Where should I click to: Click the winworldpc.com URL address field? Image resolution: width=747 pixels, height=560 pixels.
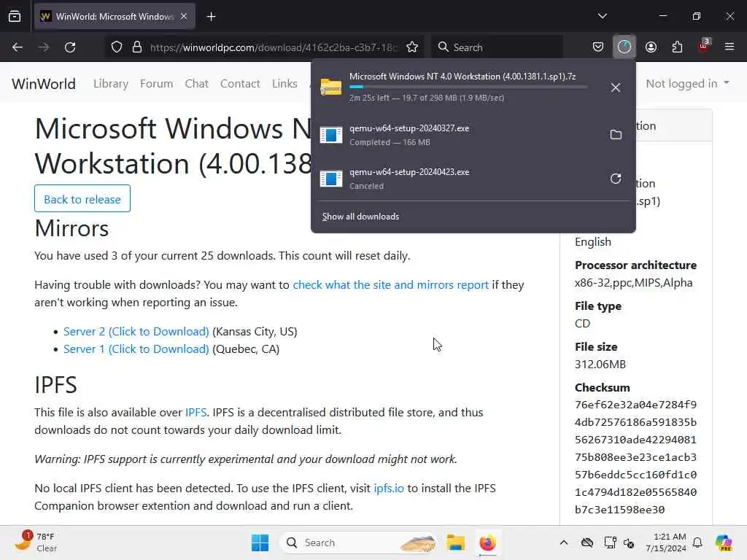tap(274, 47)
